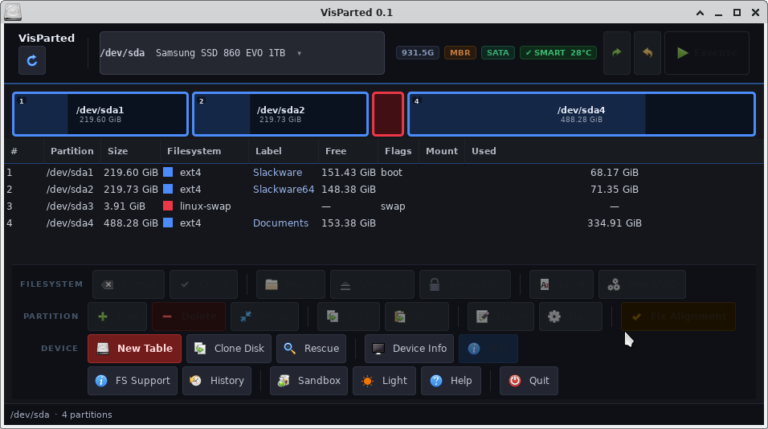
Task: Select the /dev/sda4 partition name in table
Action: point(70,223)
